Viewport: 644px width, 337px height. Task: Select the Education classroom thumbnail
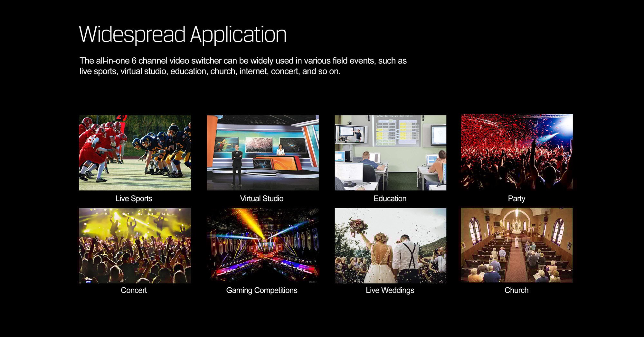(x=390, y=153)
